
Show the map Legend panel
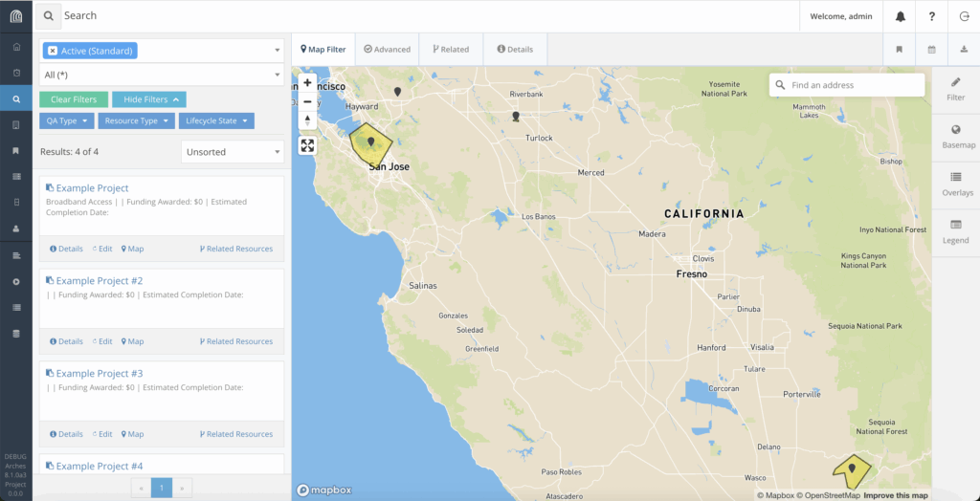[955, 230]
